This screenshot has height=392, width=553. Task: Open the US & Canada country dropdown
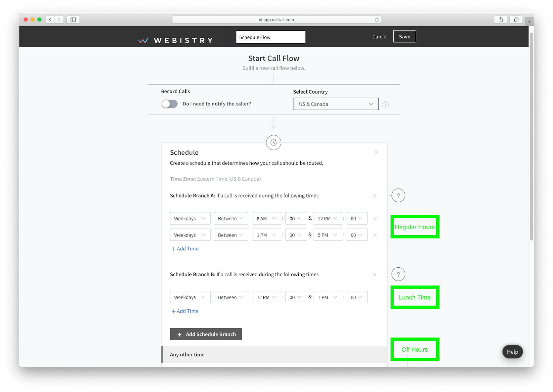tap(336, 104)
